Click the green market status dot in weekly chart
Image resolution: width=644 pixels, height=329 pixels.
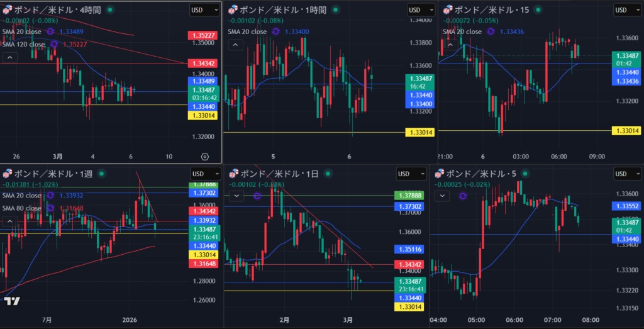(x=101, y=173)
